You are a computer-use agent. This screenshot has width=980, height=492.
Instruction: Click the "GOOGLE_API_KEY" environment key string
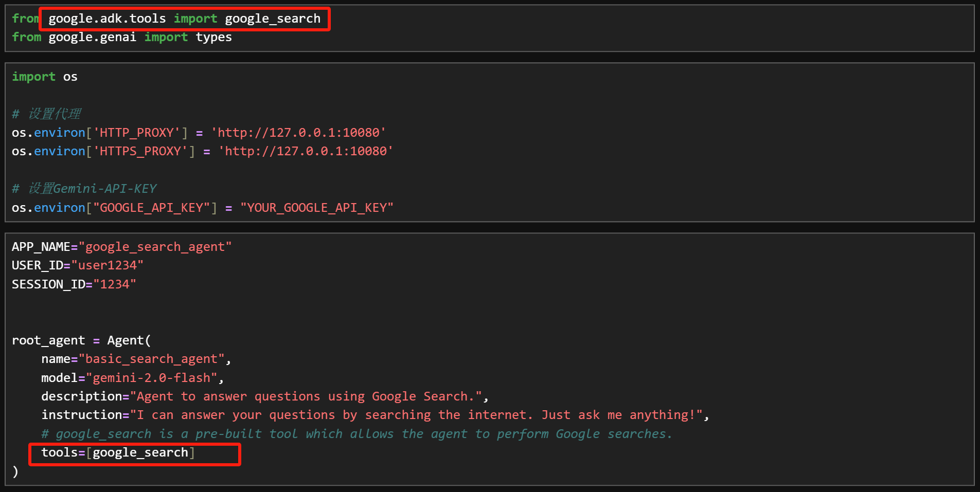(151, 208)
